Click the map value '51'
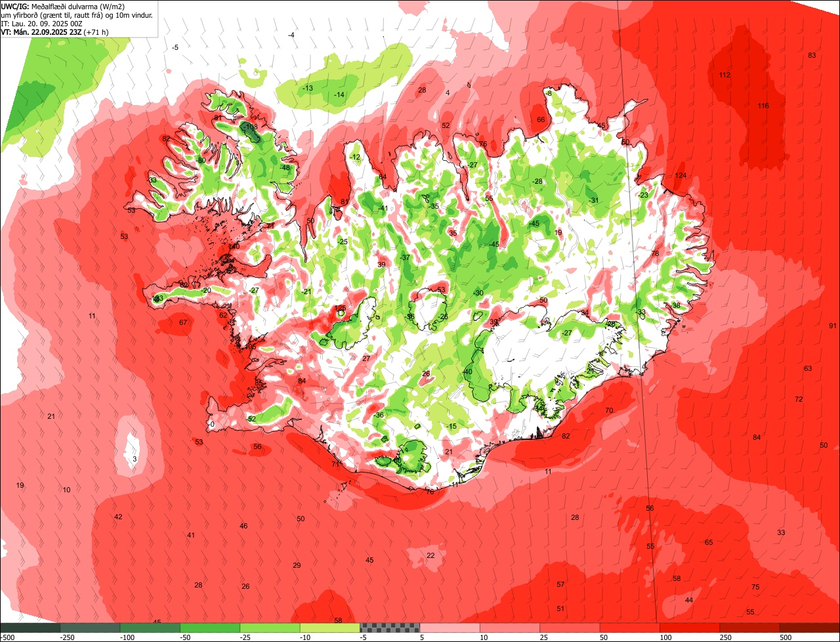This screenshot has width=840, height=642. [560, 609]
